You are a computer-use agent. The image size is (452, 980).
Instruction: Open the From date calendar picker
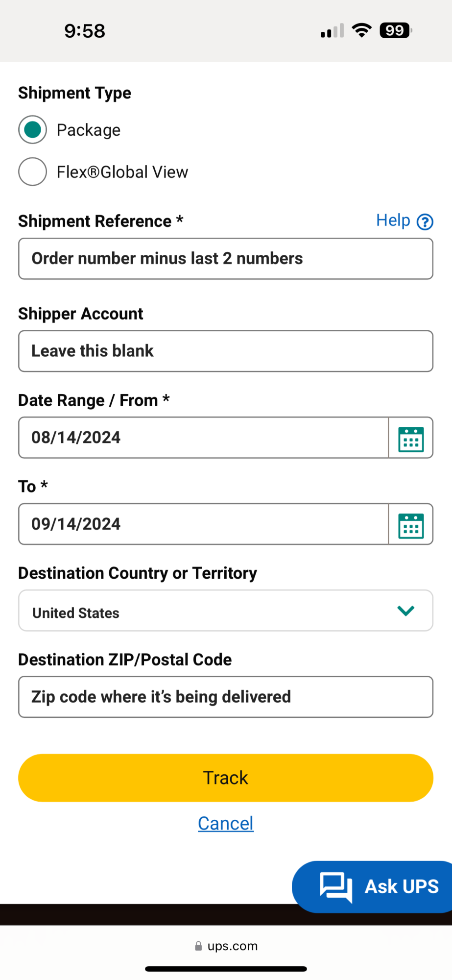[411, 438]
